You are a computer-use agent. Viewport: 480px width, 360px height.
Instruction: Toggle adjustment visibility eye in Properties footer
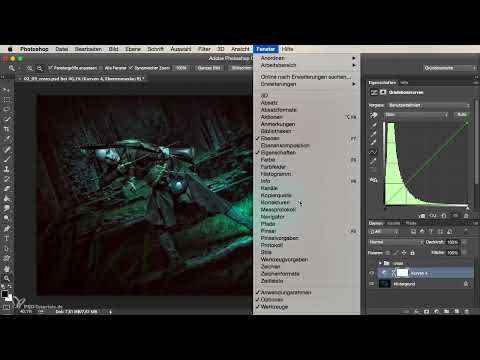point(455,216)
